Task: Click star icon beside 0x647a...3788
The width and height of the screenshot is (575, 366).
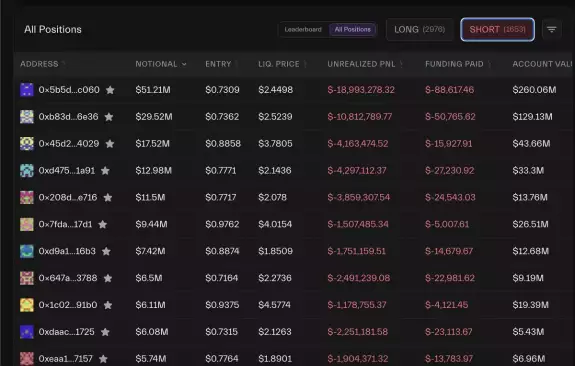Action: click(108, 278)
